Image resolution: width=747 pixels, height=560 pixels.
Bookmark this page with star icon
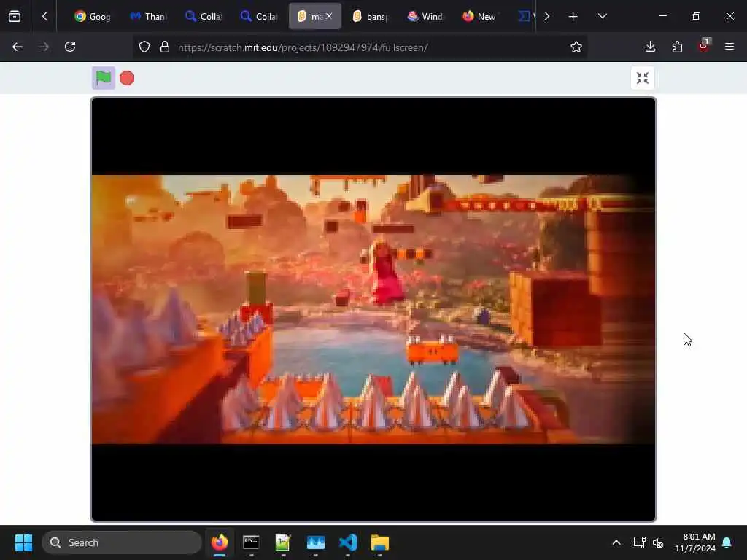576,47
